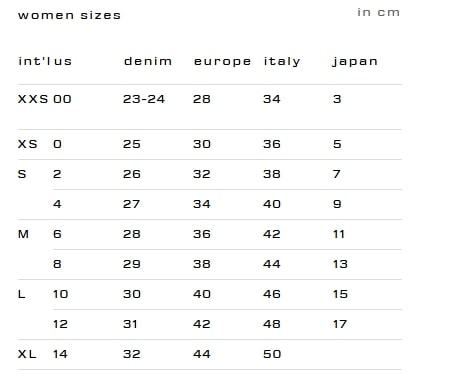Select the XL size label
This screenshot has width=449, height=385.
(27, 354)
